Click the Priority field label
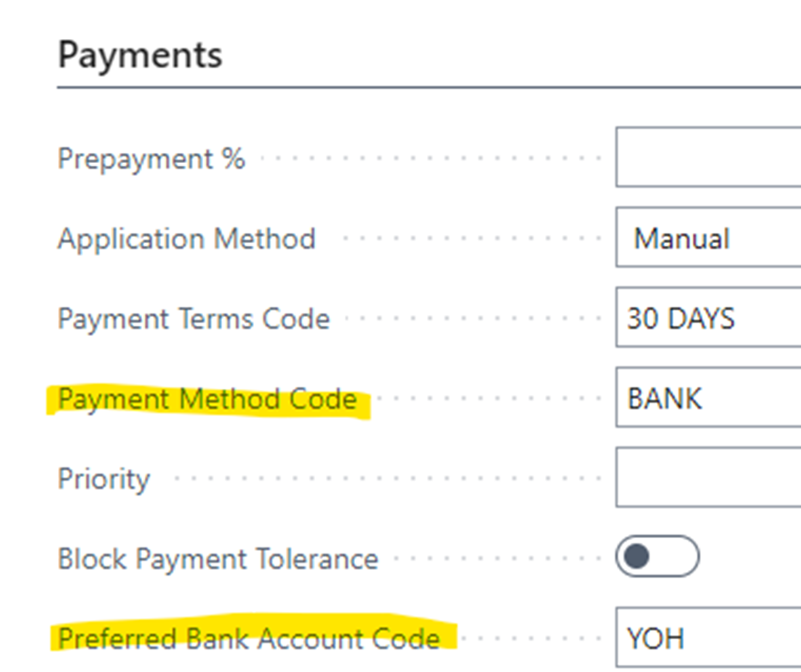The width and height of the screenshot is (801, 672). 103,478
